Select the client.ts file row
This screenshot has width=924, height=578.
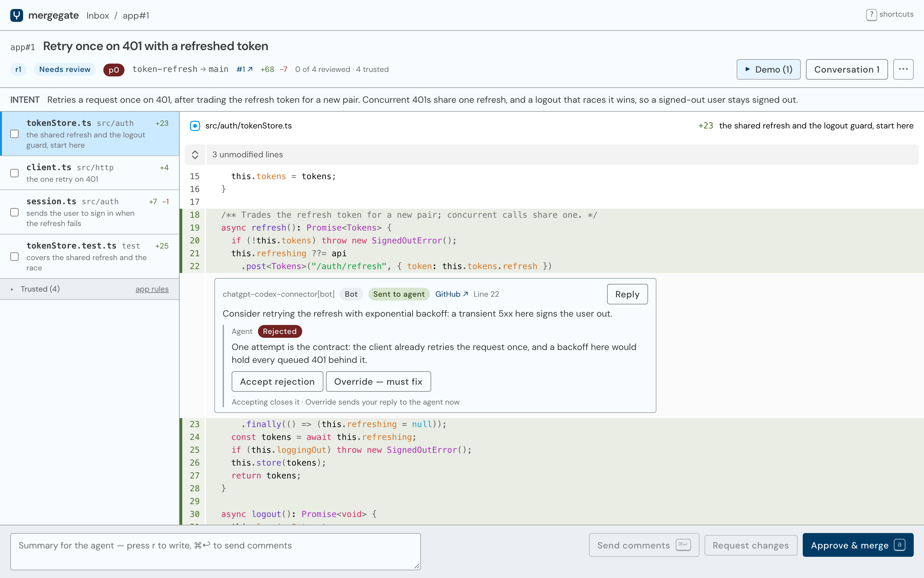tap(90, 173)
